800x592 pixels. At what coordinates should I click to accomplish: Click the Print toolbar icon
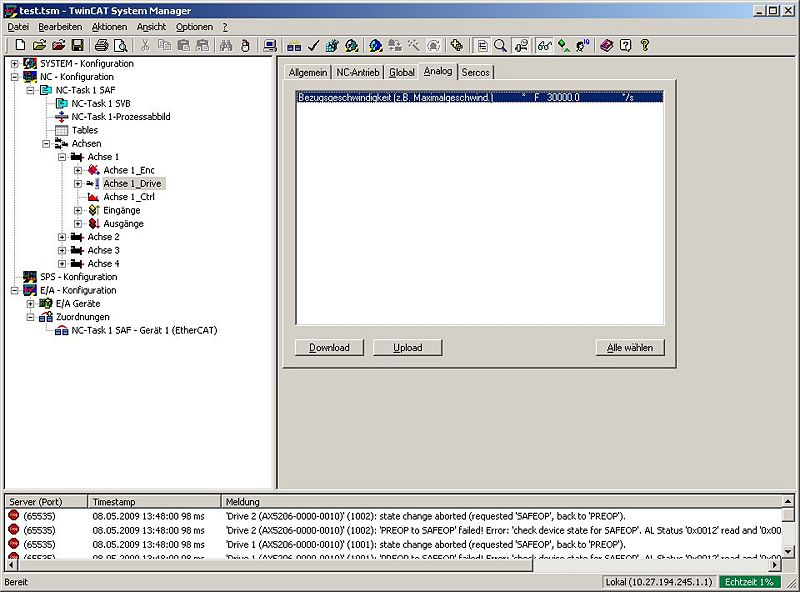pos(102,45)
